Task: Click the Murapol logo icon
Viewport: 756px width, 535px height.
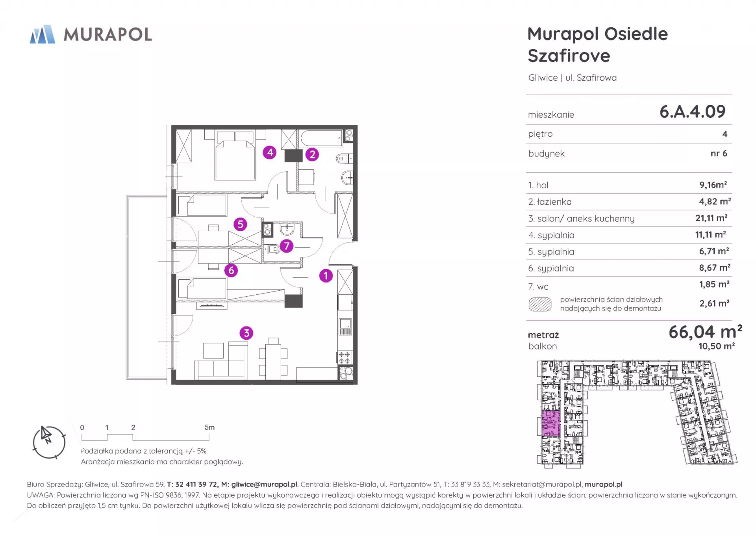Action: pos(42,34)
